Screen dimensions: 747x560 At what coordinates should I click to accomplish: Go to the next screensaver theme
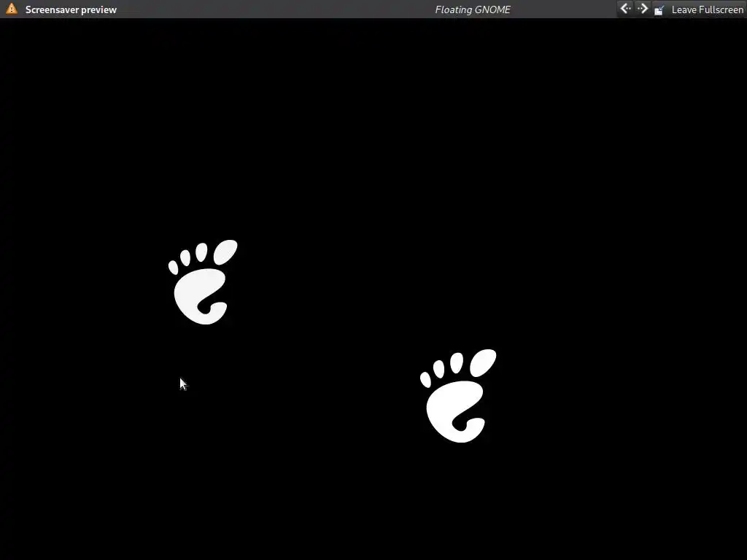tap(642, 9)
